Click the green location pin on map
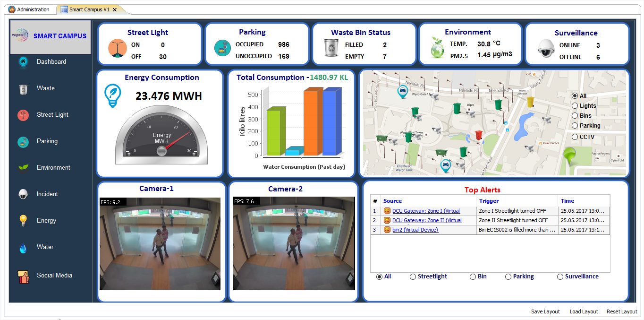Image resolution: width=644 pixels, height=320 pixels. (571, 156)
